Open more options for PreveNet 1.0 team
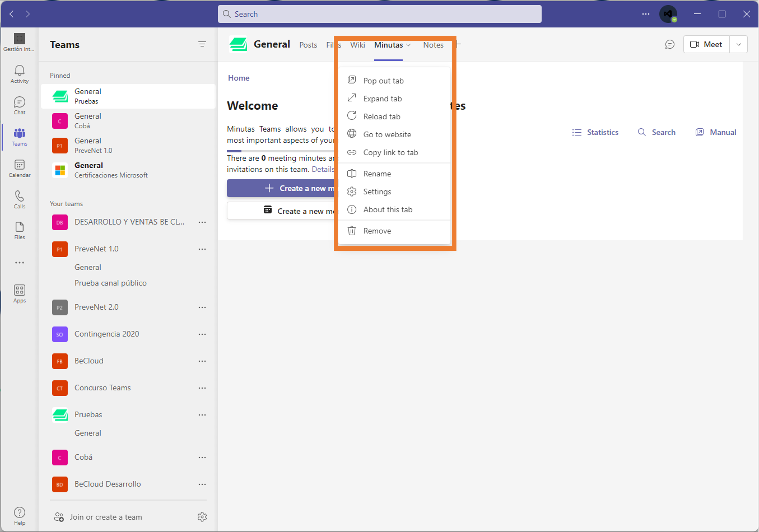Screen dimensions: 759x532 202,249
